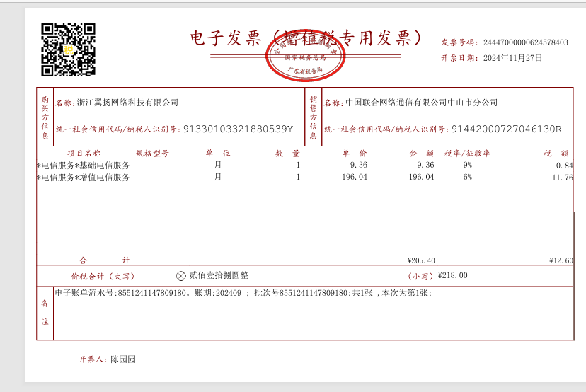Click the red oval tax bureau seal
The height and width of the screenshot is (392, 586).
(x=304, y=59)
